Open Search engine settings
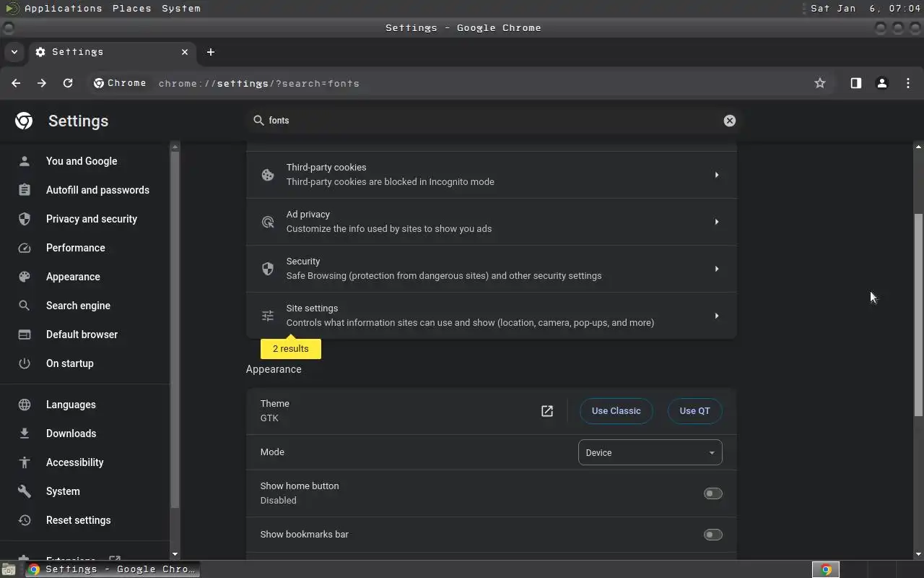 78,306
